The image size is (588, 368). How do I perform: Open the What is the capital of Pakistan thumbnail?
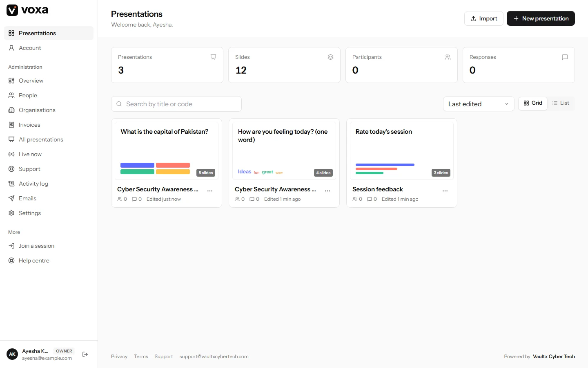[x=167, y=151]
